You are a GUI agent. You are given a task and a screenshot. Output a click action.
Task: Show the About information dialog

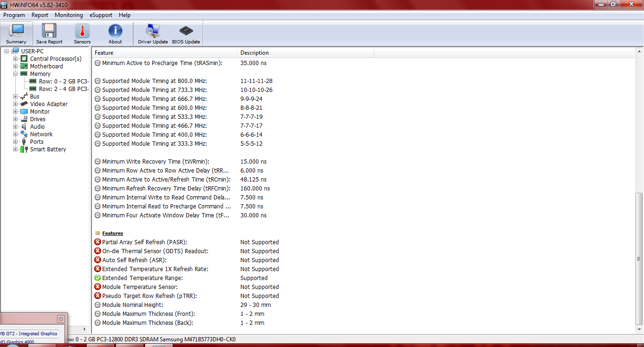click(x=115, y=33)
